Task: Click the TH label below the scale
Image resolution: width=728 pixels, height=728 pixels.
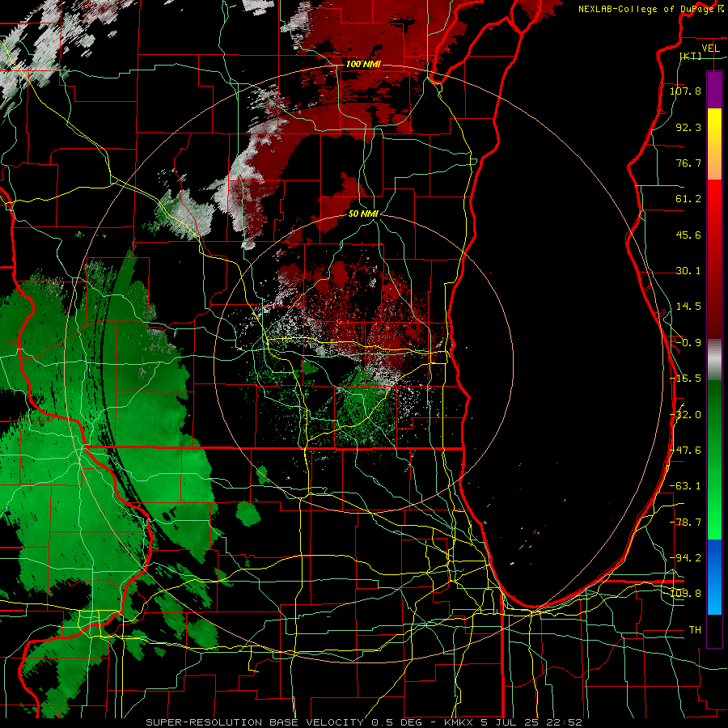Action: pos(695,630)
